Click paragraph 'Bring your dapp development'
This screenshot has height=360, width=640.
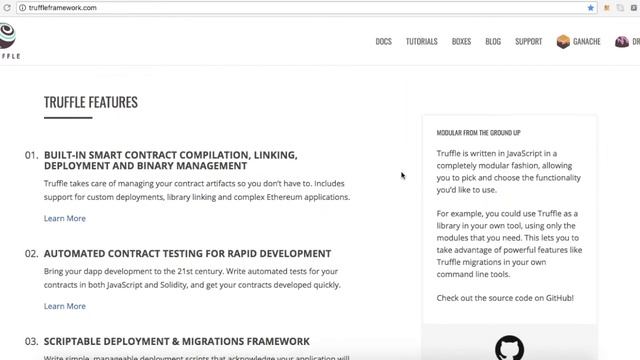pos(192,278)
